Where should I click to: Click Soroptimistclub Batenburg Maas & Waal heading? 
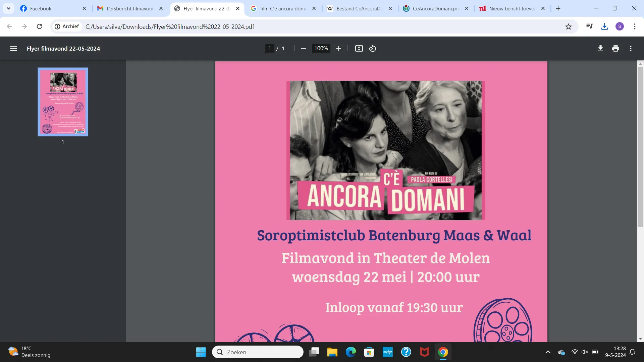tap(394, 236)
